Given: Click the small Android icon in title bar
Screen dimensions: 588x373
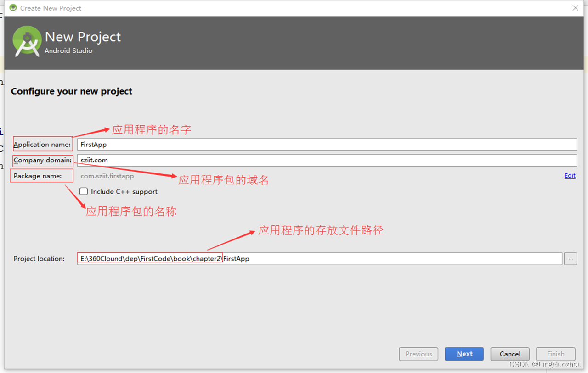Looking at the screenshot, I should 13,8.
